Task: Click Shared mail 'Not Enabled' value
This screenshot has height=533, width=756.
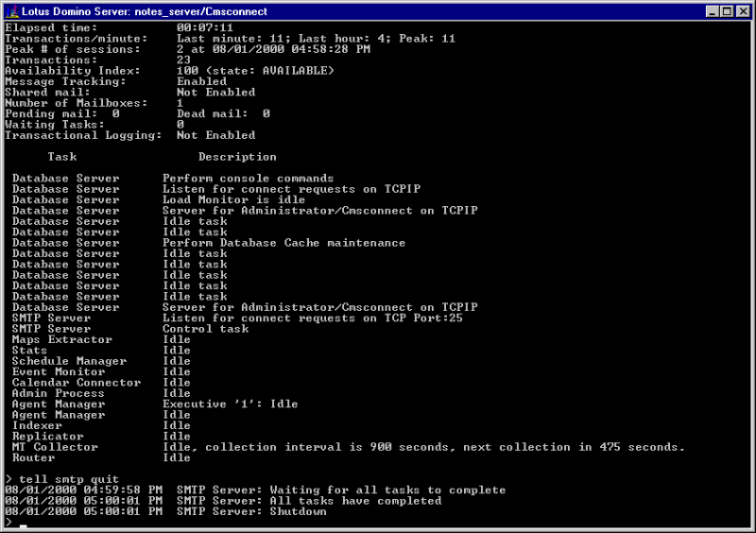Action: pos(216,92)
